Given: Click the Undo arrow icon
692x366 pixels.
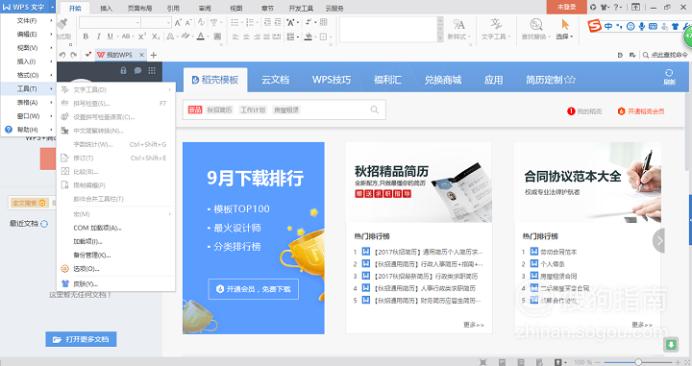Looking at the screenshot, I should pyautogui.click(x=62, y=55).
